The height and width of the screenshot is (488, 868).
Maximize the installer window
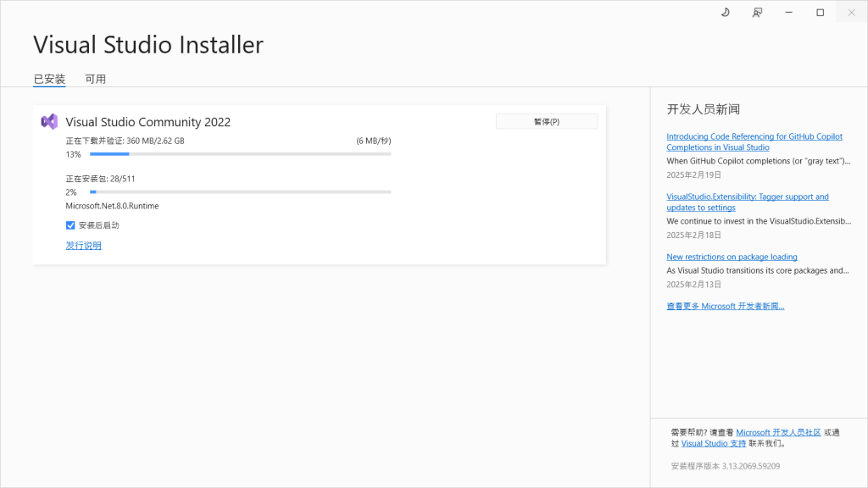[820, 12]
